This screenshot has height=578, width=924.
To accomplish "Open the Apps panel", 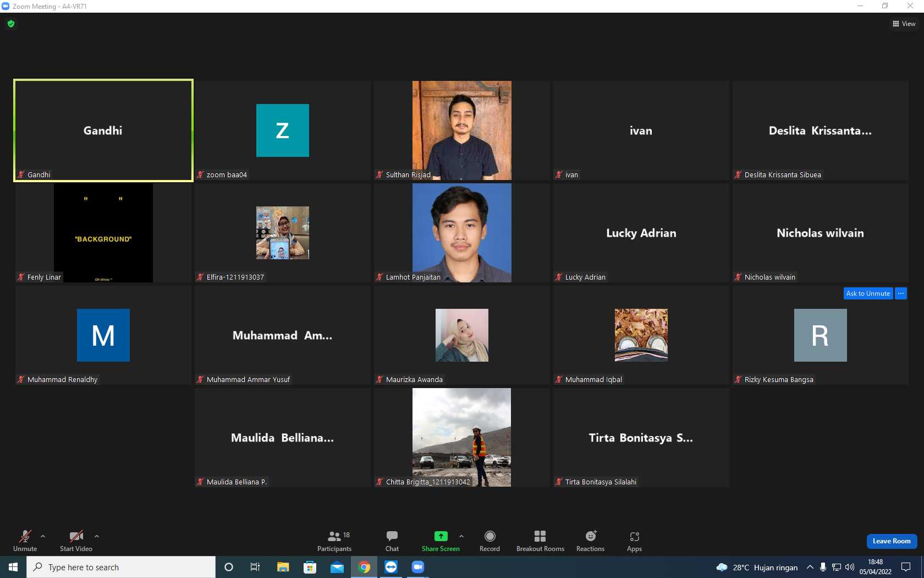I will point(634,541).
